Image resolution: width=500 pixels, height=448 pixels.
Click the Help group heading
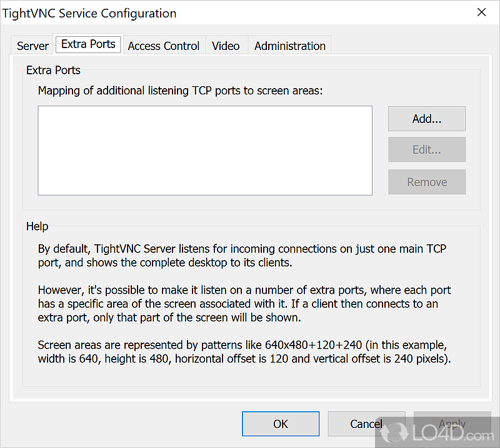(37, 226)
